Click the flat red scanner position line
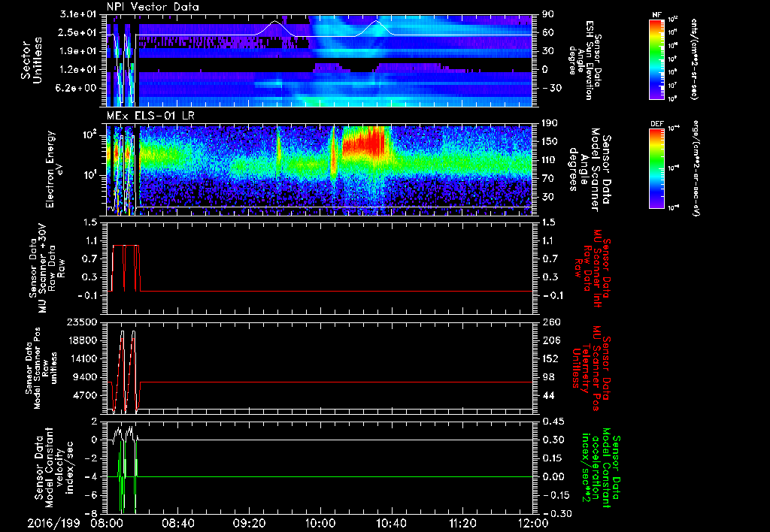770x532 pixels. pyautogui.click(x=336, y=382)
